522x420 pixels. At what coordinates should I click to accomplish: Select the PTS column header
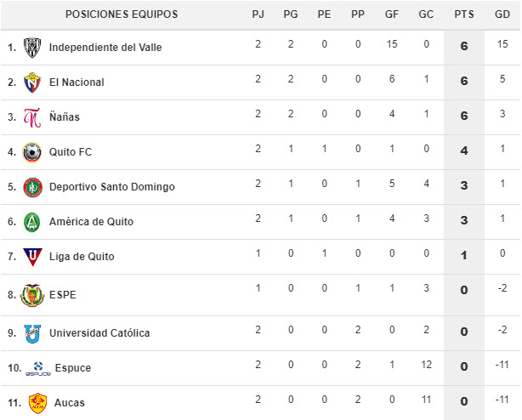click(464, 14)
